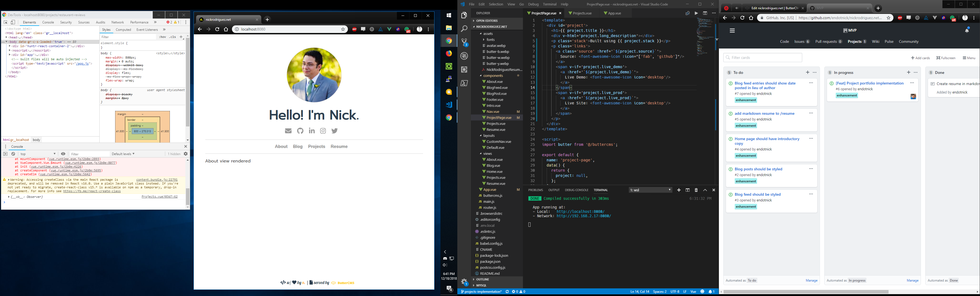Click Manage link under To do column
Screen dimensions: 980x296
[811, 280]
